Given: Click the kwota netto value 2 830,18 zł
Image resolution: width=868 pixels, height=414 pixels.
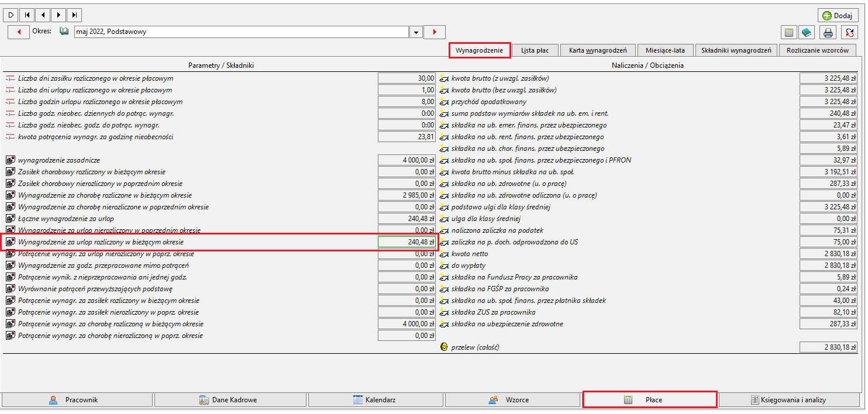Looking at the screenshot, I should pyautogui.click(x=829, y=253).
